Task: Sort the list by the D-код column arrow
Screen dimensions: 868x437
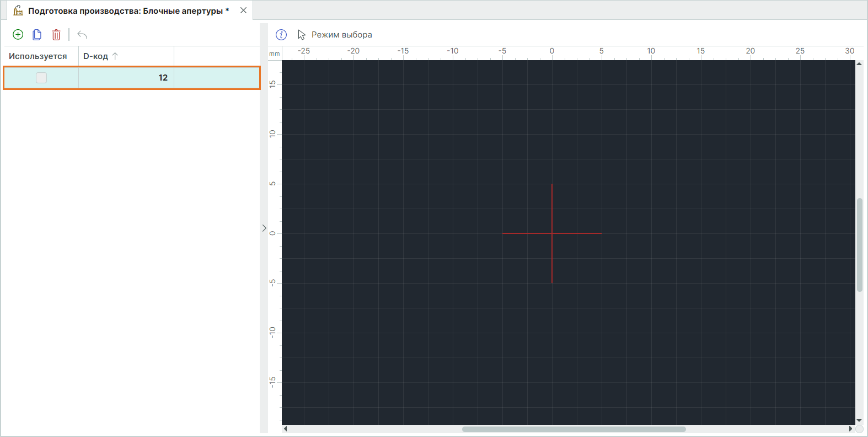Action: (x=115, y=56)
